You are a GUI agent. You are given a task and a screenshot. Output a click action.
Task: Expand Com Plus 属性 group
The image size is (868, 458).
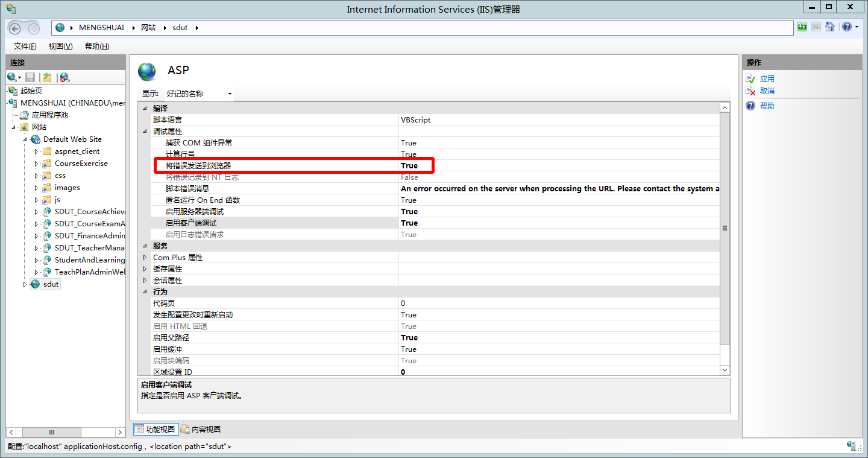tap(145, 257)
